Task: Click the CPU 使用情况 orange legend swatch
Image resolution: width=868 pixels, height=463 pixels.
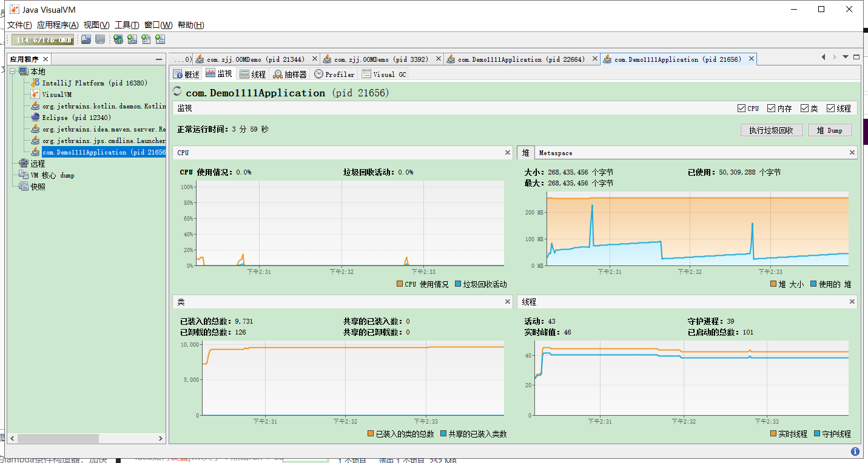Action: 399,284
